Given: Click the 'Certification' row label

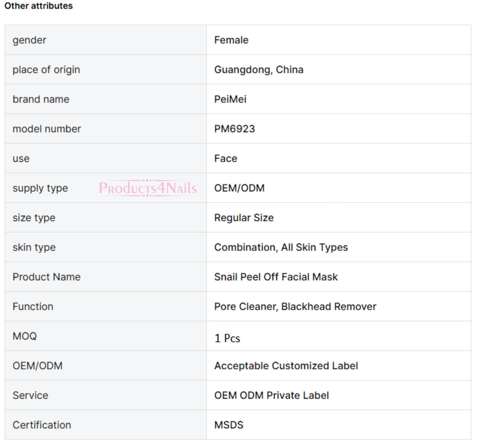Looking at the screenshot, I should click(42, 425).
